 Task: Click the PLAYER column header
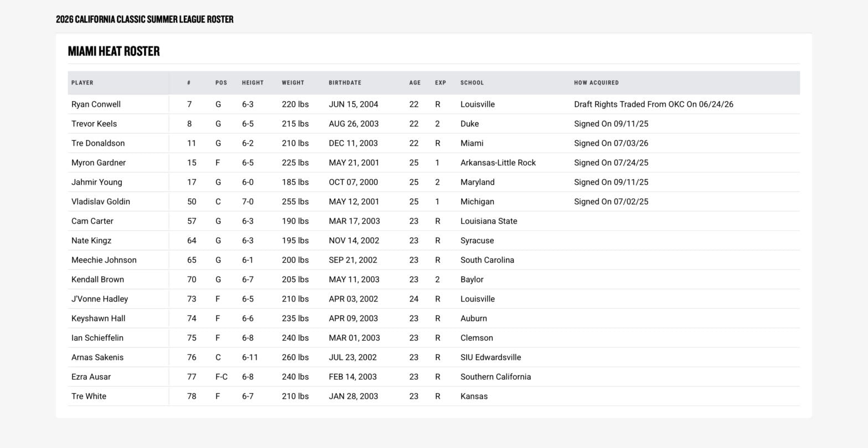(x=82, y=83)
